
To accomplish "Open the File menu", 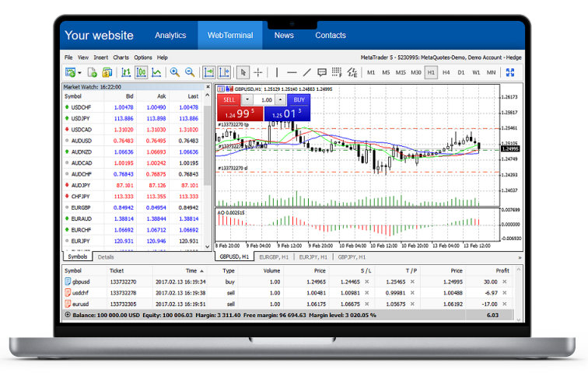I will pyautogui.click(x=68, y=58).
